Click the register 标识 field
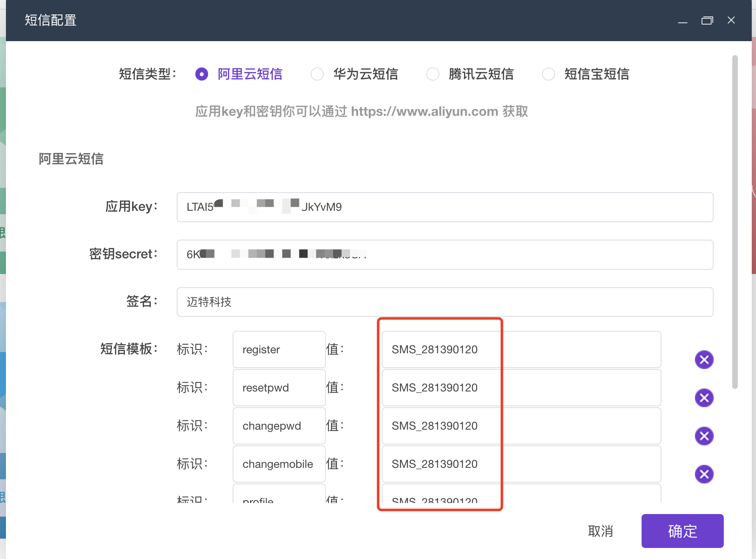This screenshot has height=559, width=756. coord(278,349)
